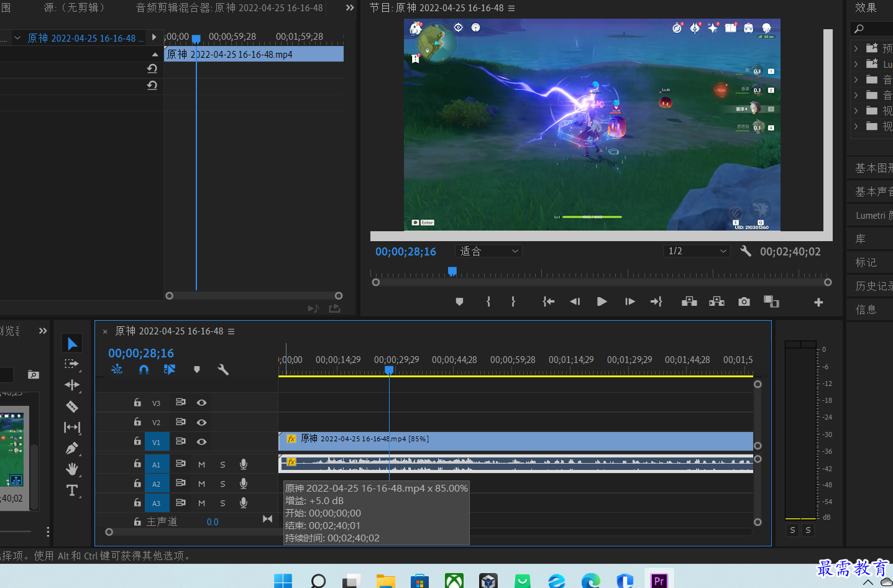The height and width of the screenshot is (588, 893).
Task: Expand the clip row in Effect Controls
Action: [17, 38]
